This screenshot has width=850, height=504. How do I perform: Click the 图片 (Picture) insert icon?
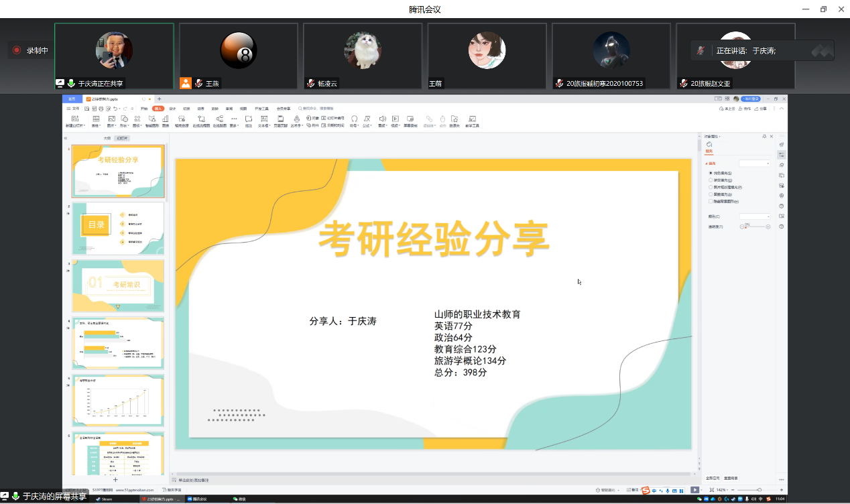click(x=111, y=120)
